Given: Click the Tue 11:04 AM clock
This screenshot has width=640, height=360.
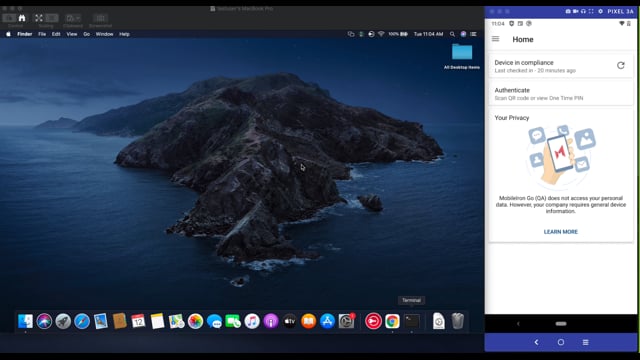Looking at the screenshot, I should (429, 34).
